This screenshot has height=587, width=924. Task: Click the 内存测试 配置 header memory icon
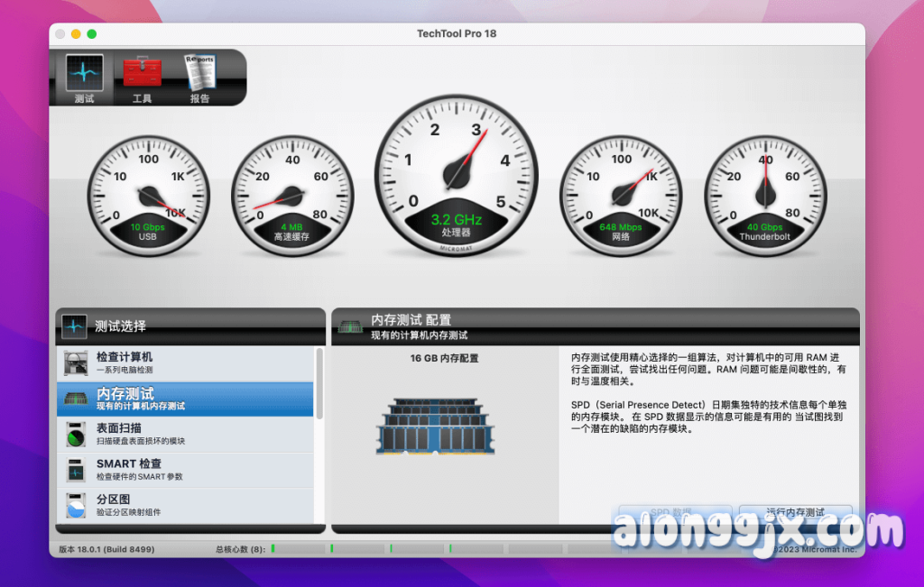coord(350,326)
